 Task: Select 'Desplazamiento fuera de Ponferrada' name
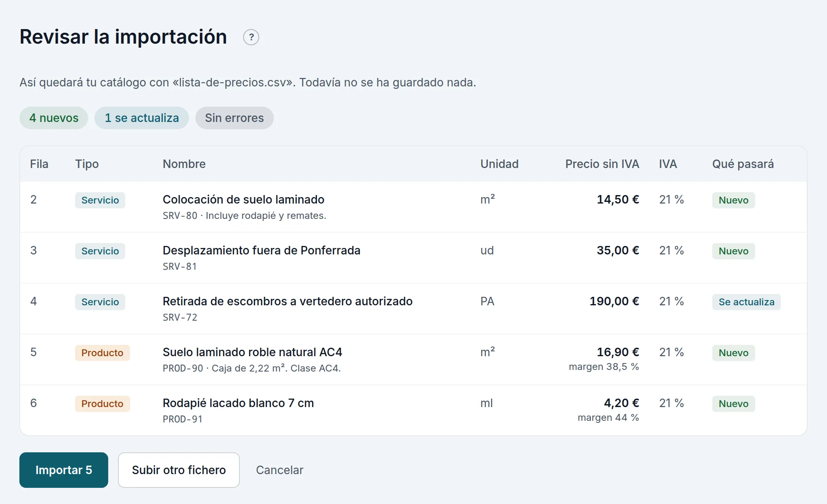(x=262, y=250)
